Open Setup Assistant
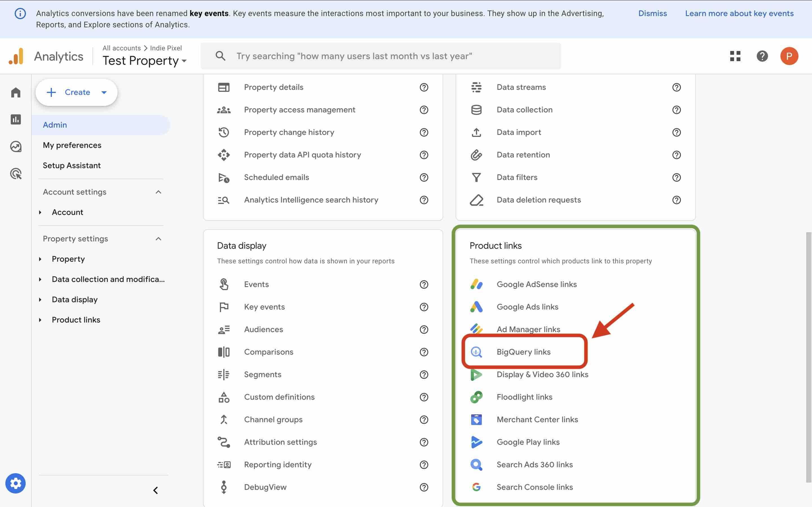 tap(71, 165)
